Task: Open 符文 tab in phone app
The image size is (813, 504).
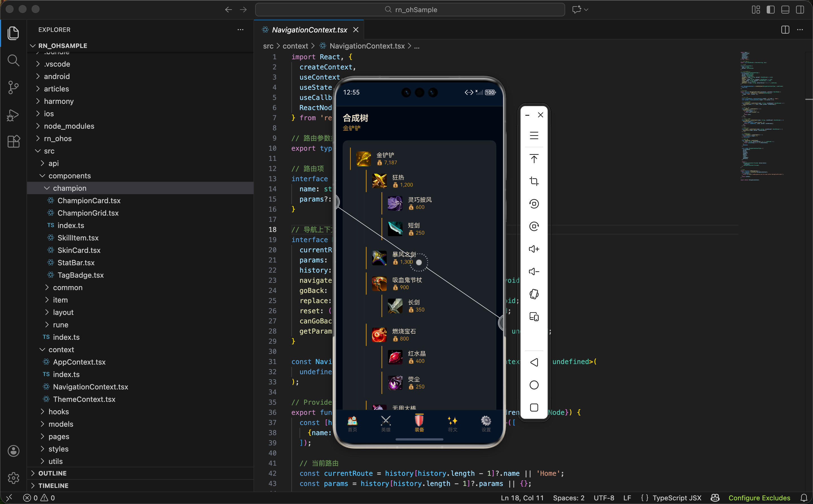Action: pos(453,424)
